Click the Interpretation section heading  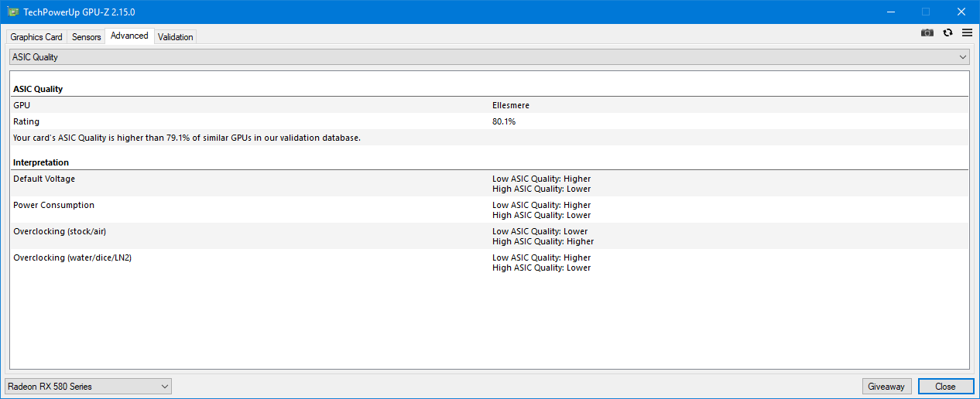[41, 162]
